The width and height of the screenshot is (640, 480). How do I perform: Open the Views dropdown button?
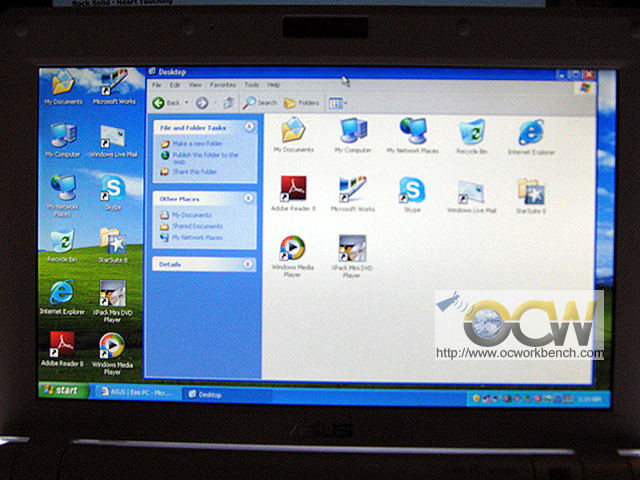pos(338,103)
